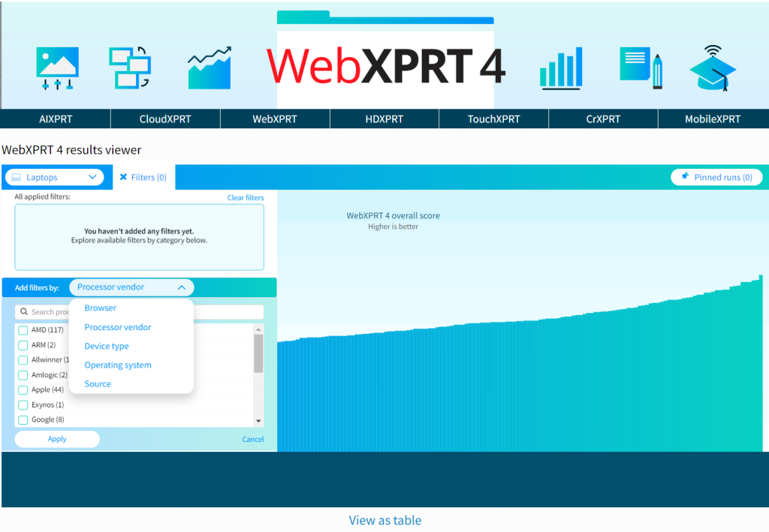
Task: Click the Filters (0) tab
Action: click(143, 177)
